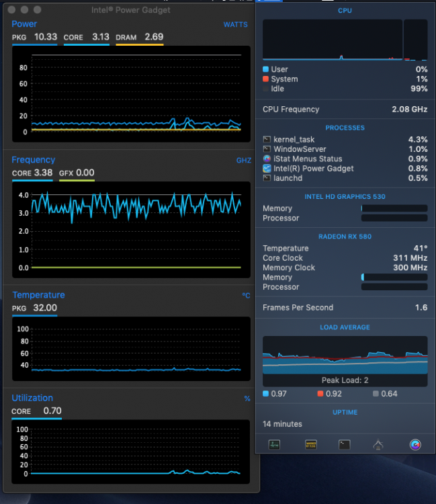This screenshot has width=436, height=504.
Task: Click CORE frequency value 3.38
Action: click(x=43, y=173)
